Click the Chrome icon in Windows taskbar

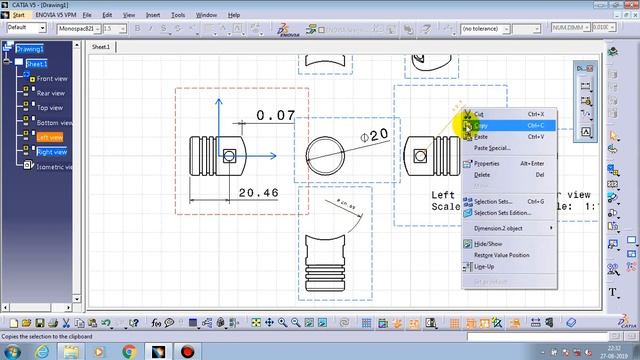pos(129,351)
